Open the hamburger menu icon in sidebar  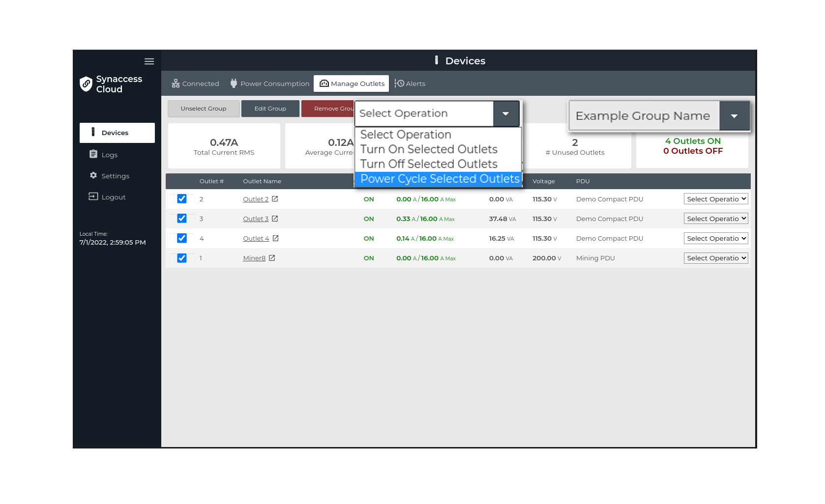[149, 61]
